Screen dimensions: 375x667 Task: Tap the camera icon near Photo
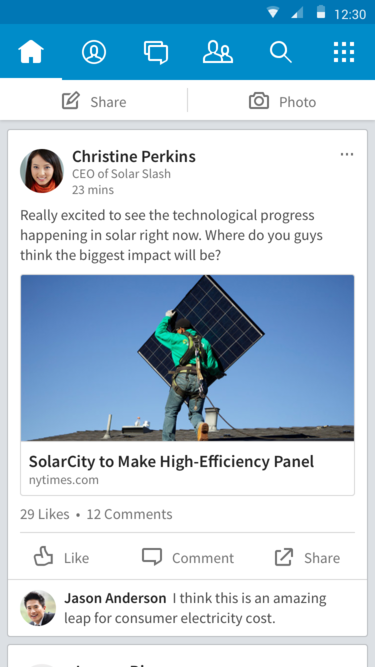click(x=259, y=101)
